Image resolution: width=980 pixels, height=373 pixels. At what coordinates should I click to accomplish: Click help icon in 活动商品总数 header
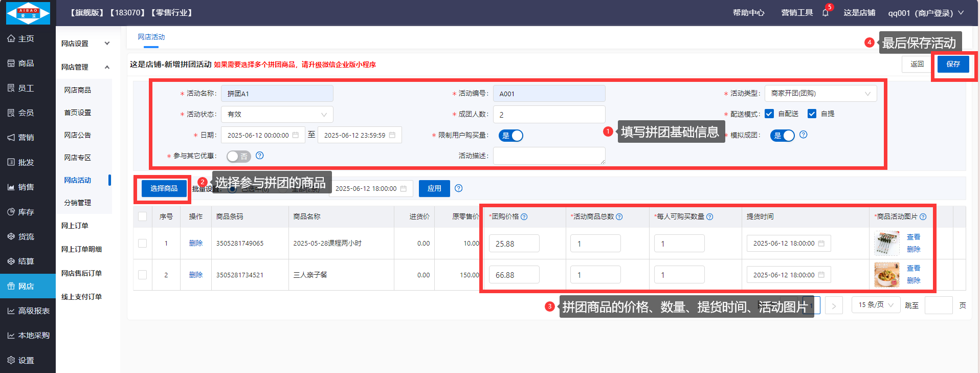tap(619, 217)
